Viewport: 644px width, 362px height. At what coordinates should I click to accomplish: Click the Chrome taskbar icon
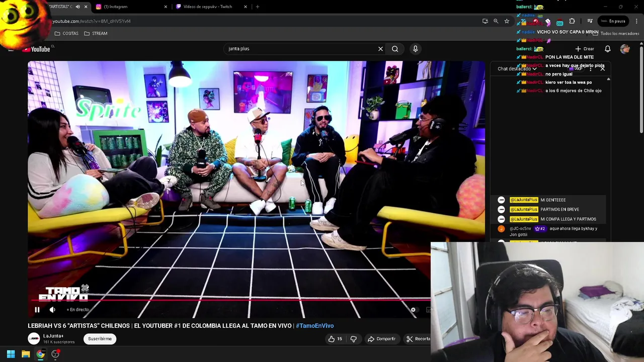tap(40, 354)
